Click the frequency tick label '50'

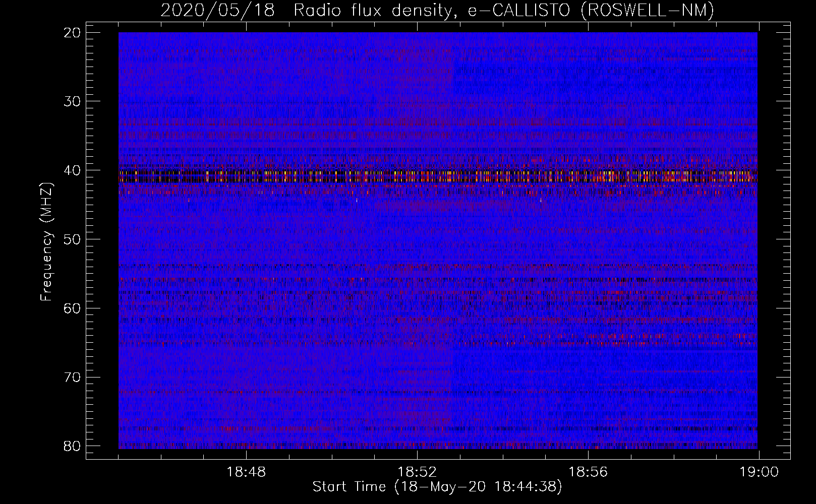point(73,239)
